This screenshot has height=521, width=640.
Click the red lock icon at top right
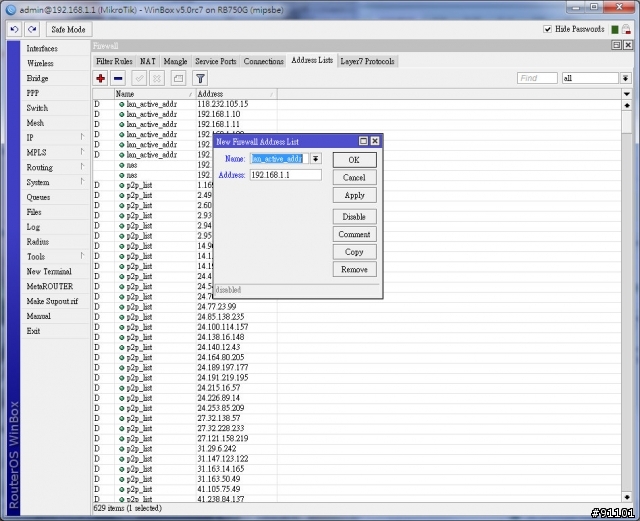(626, 29)
